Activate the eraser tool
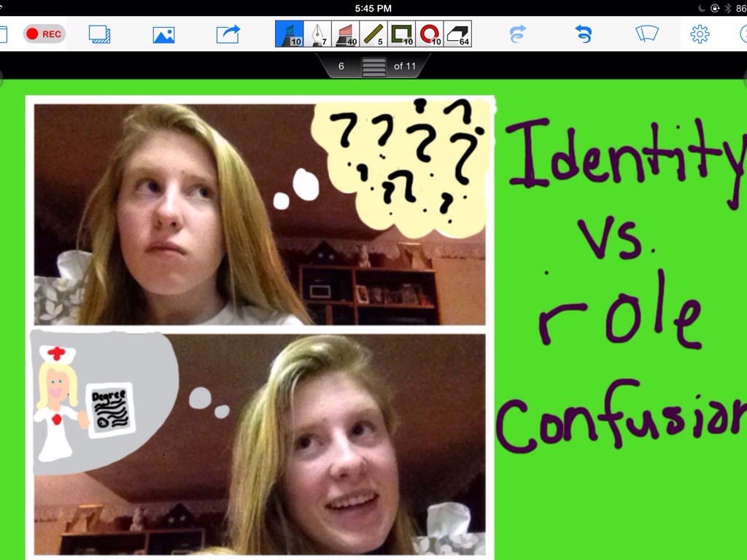Image resolution: width=747 pixels, height=560 pixels. (457, 34)
